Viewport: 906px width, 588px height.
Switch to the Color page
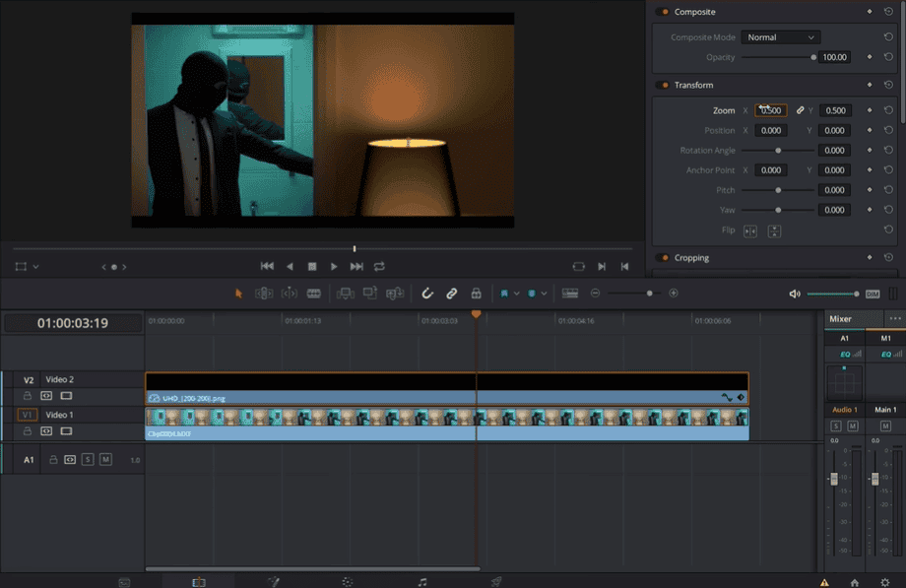tap(347, 580)
